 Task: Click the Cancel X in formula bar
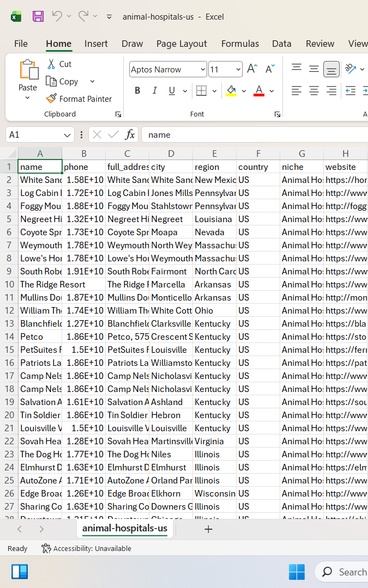tap(97, 134)
